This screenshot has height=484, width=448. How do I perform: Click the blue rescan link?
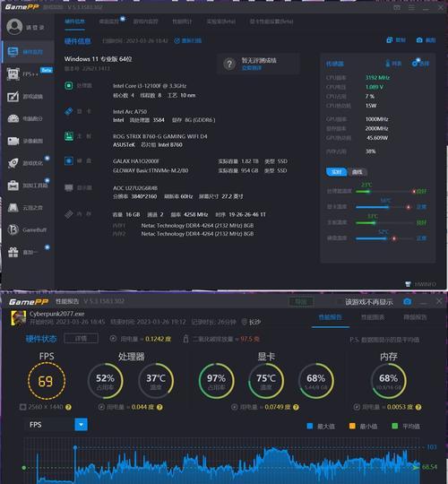(188, 40)
